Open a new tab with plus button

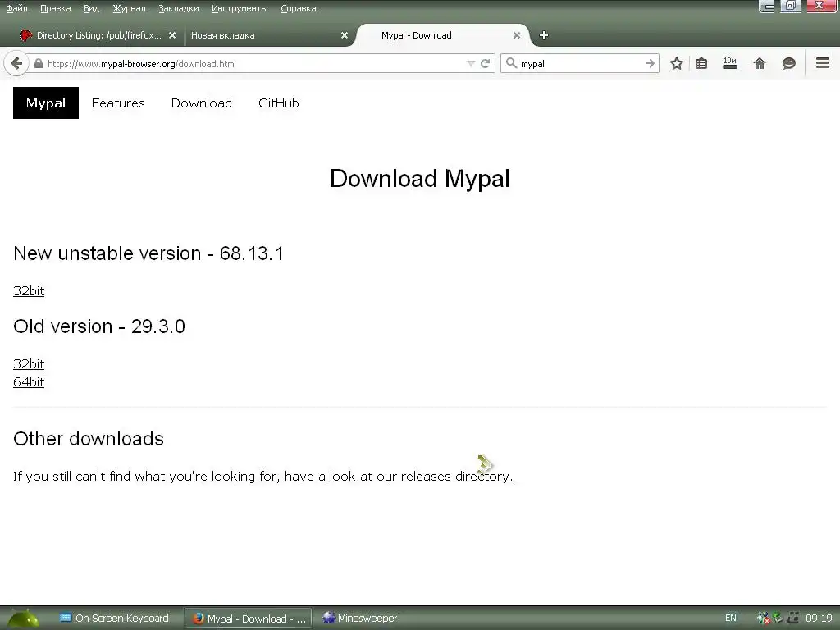tap(543, 35)
